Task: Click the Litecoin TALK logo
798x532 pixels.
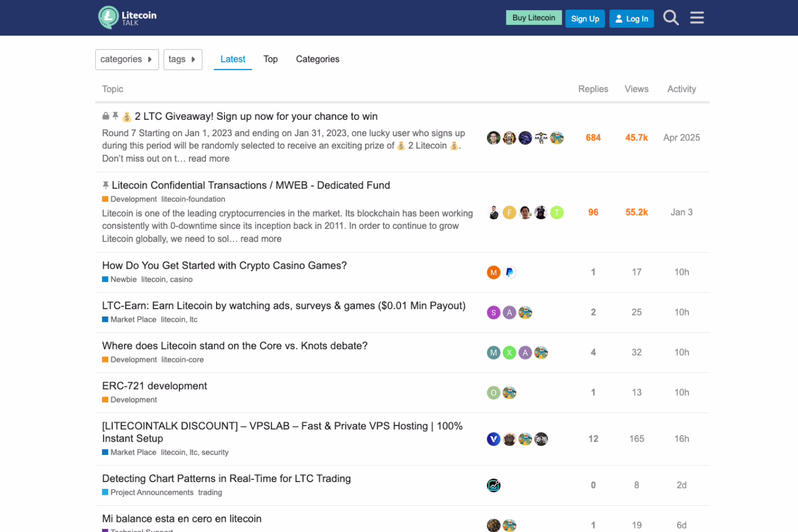Action: click(126, 17)
